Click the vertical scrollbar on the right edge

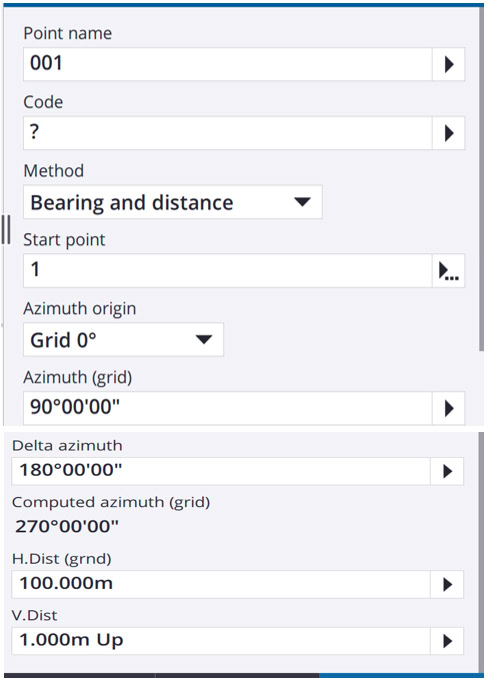click(x=481, y=179)
